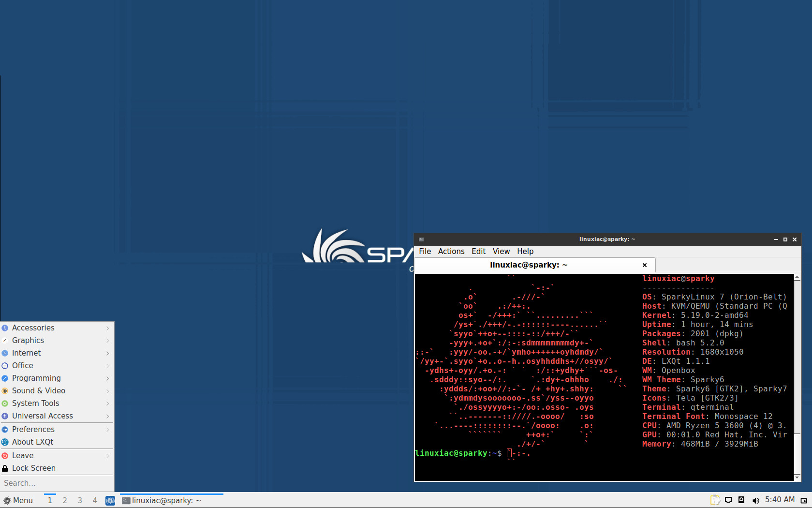Screen dimensions: 812x508
Task: Expand the Graphics submenu arrow
Action: point(108,341)
